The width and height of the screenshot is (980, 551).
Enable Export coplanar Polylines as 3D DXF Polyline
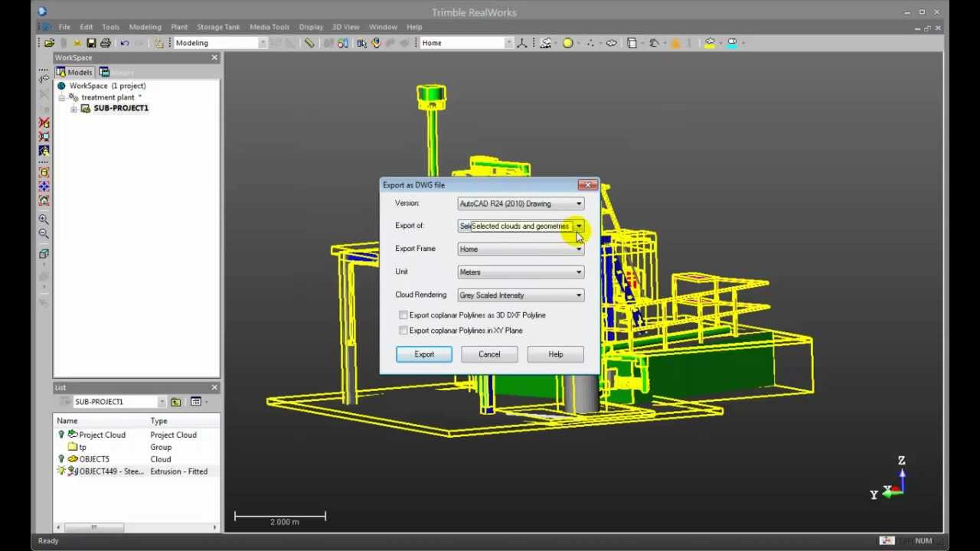pyautogui.click(x=403, y=315)
